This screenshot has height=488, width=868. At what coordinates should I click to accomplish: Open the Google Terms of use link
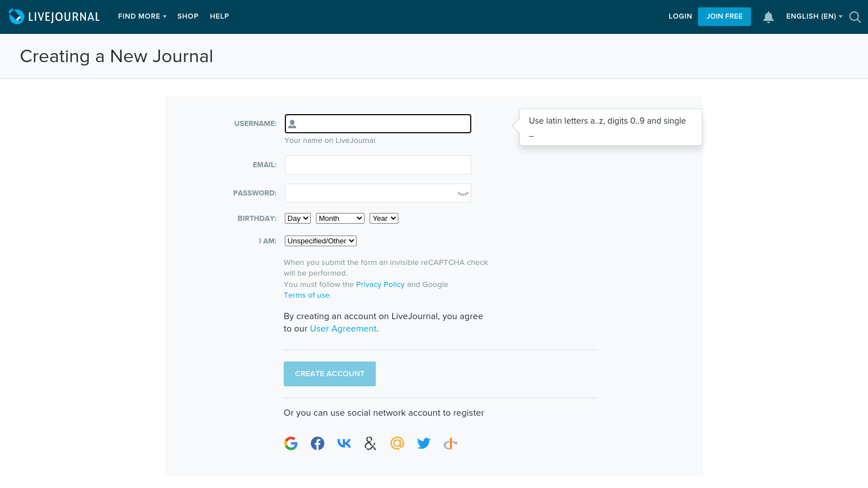(307, 295)
